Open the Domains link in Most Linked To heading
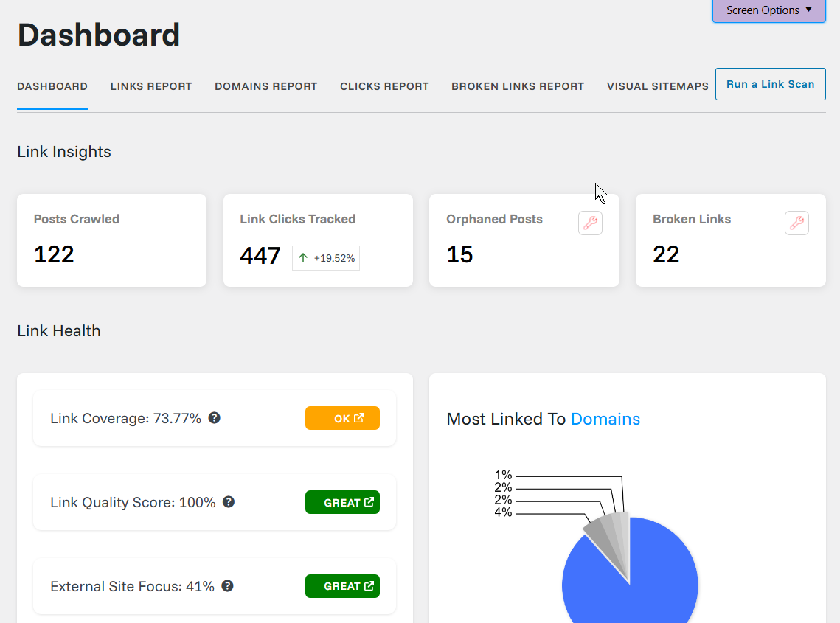The image size is (840, 623). [605, 419]
